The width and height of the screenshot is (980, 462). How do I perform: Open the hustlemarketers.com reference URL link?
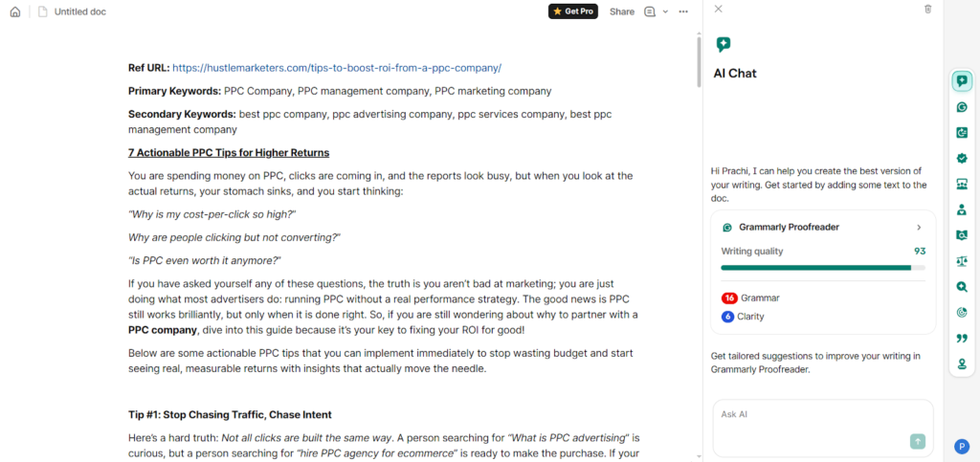point(337,68)
